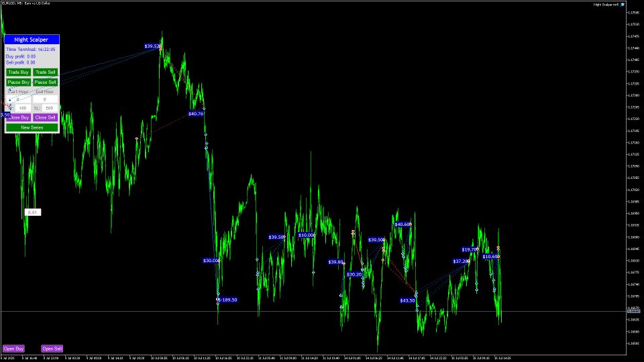Click the Trade Buy button
The image size is (644, 362).
18,72
